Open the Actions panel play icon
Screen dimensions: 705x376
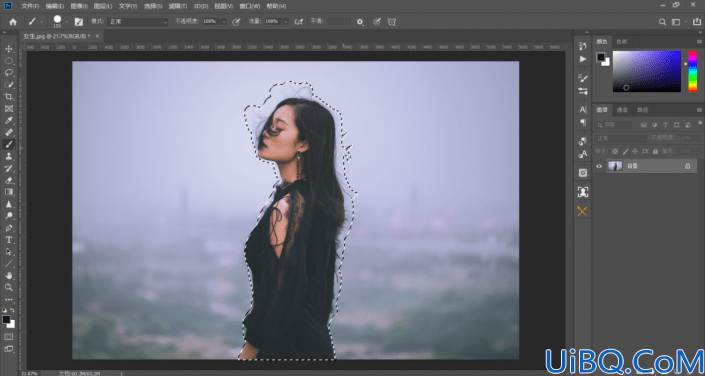(583, 59)
